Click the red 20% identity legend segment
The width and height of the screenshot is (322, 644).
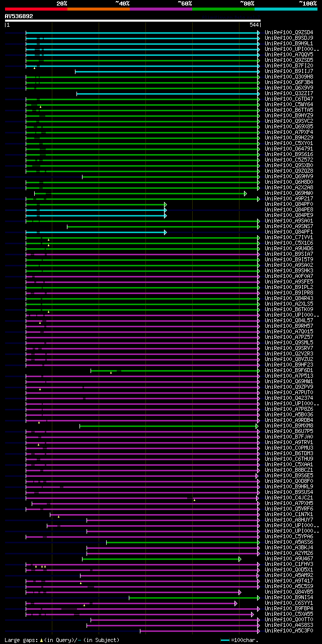36,9
